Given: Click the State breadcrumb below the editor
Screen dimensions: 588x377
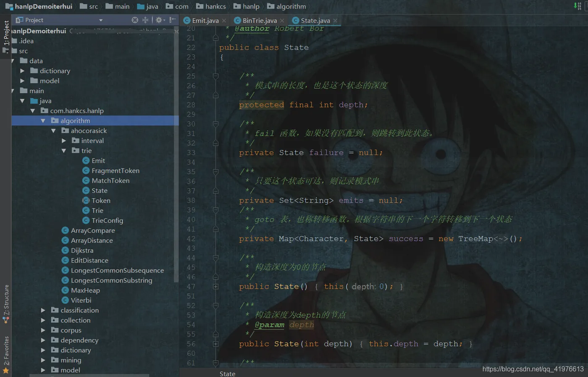Looking at the screenshot, I should (x=227, y=374).
